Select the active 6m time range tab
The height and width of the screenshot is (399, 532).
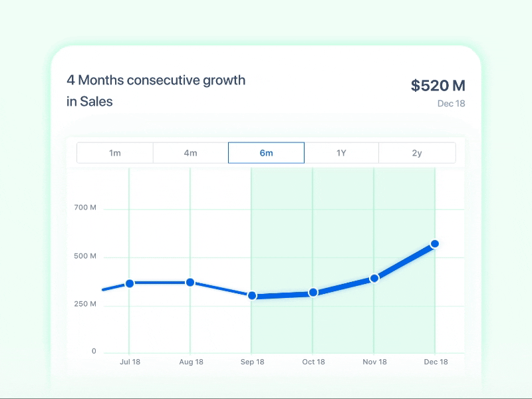[266, 152]
